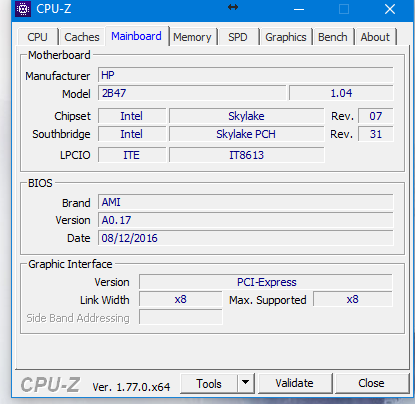Image resolution: width=415 pixels, height=404 pixels.
Task: Open the Caches tab
Action: coord(82,37)
